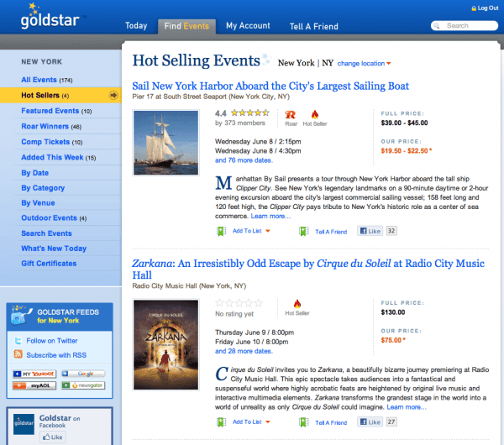Select Hot Sellers in sidebar

[x=60, y=95]
